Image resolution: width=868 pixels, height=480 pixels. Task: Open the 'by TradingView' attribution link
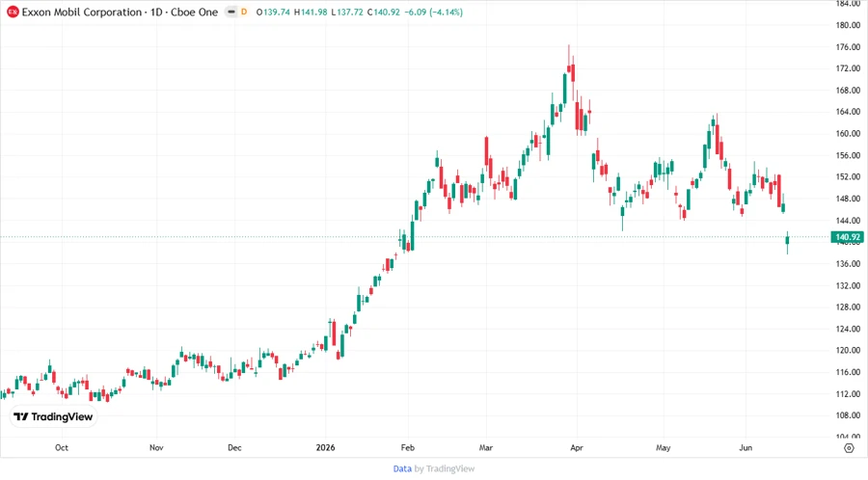(445, 468)
